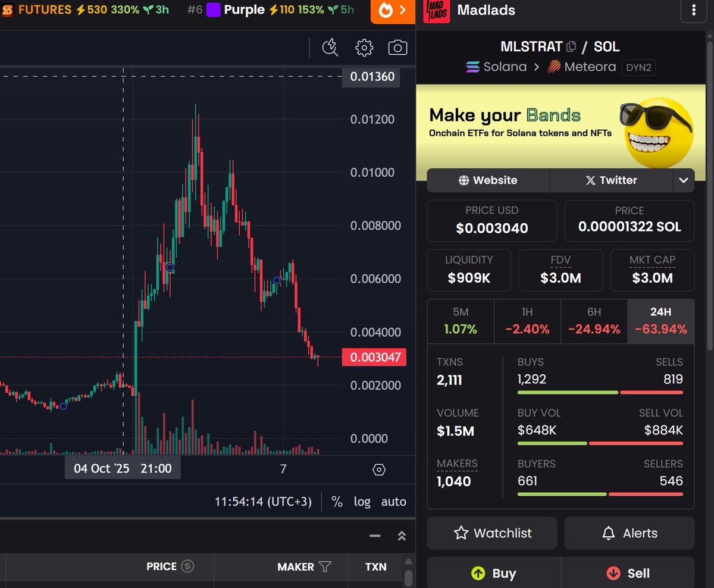Click the red Sell button
Image resolution: width=714 pixels, height=588 pixels.
628,573
